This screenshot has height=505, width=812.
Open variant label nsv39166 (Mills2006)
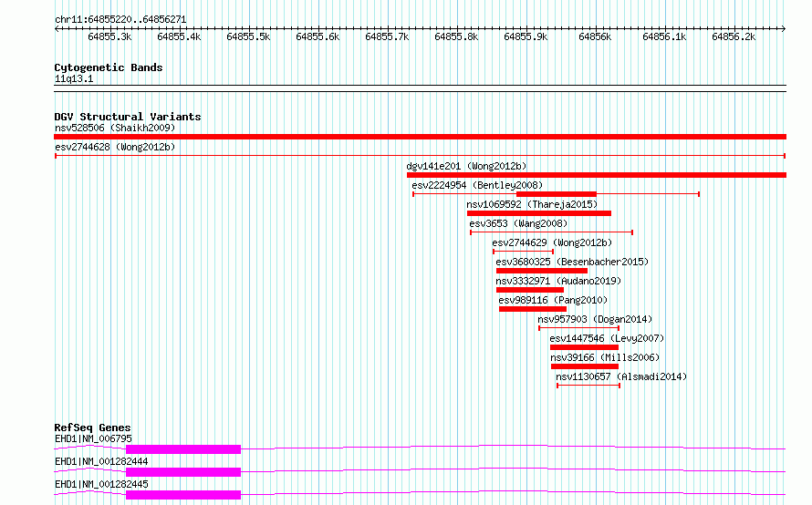click(605, 357)
